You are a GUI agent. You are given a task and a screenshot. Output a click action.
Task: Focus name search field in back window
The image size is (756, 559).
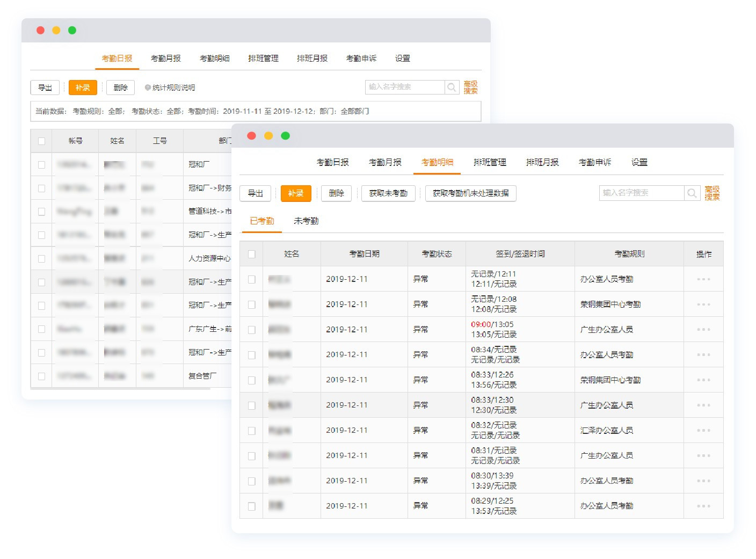coord(405,87)
